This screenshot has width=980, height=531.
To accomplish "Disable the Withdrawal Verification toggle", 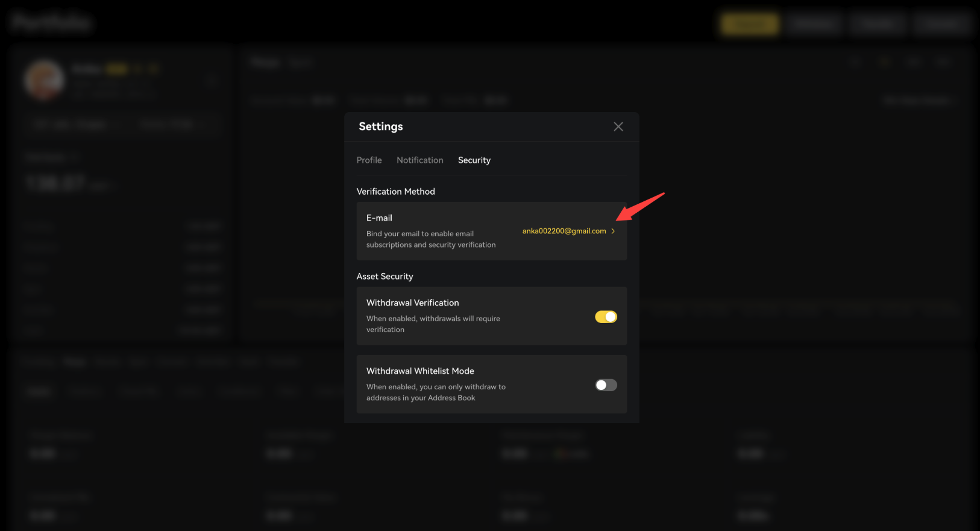I will [x=606, y=317].
